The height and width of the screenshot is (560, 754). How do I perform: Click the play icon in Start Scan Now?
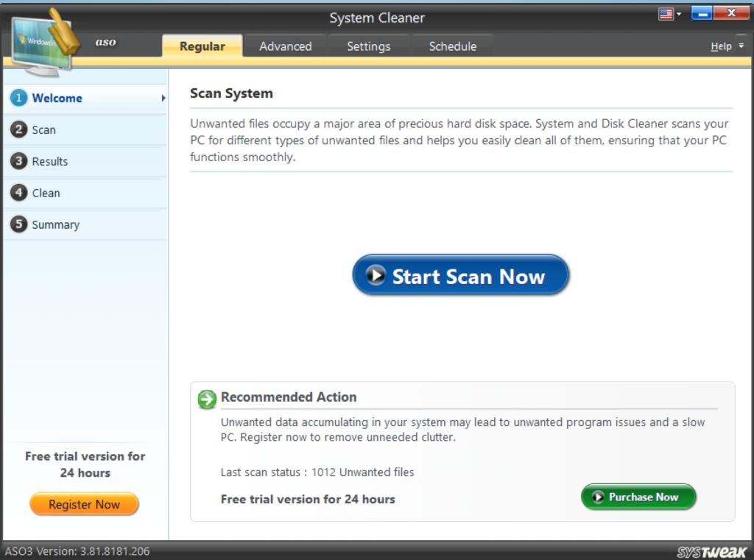(376, 275)
